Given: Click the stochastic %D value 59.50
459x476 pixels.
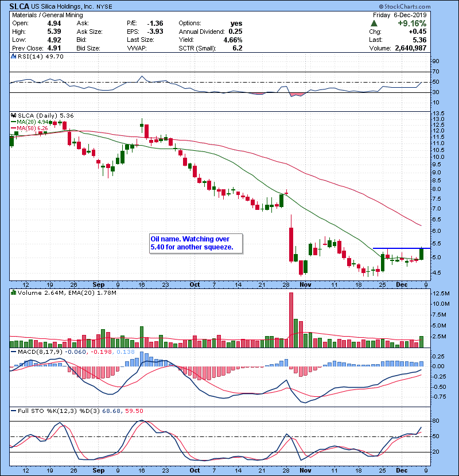Looking at the screenshot, I should (134, 411).
